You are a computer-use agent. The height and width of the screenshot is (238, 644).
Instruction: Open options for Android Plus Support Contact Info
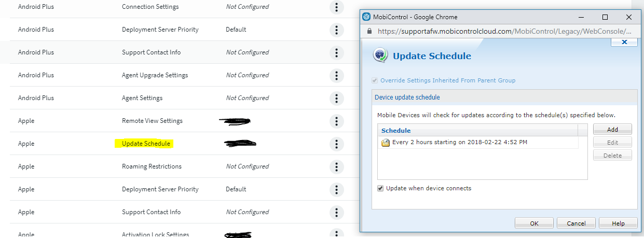coord(336,53)
